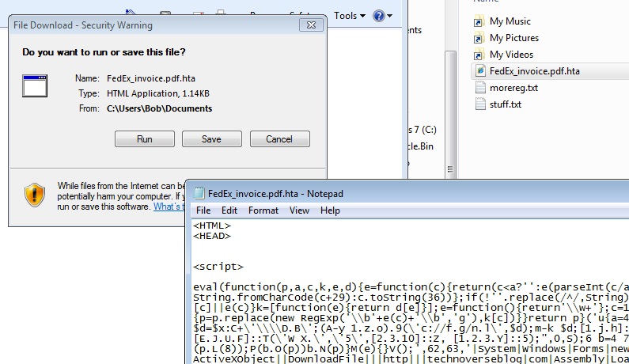Expand the Help icon dropdown arrow
The image size is (629, 364).
(x=389, y=16)
